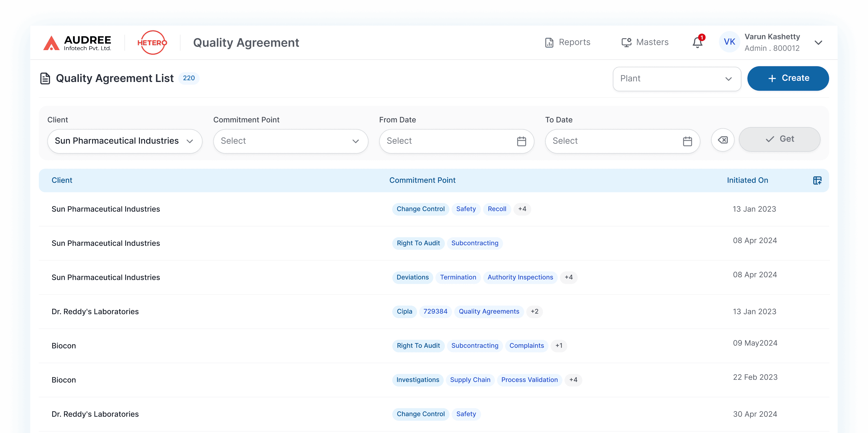Expand the Client filter dropdown

pyautogui.click(x=125, y=141)
